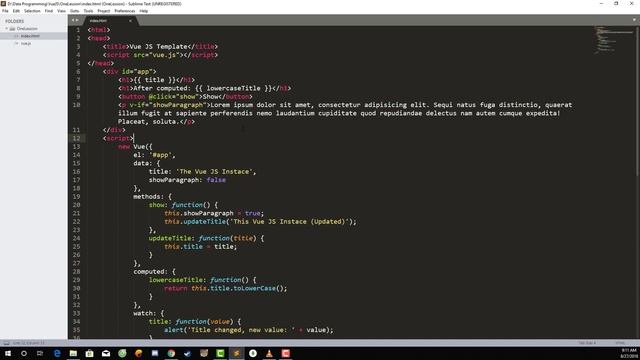Click line number 28 in the gutter
Image resolution: width=640 pixels, height=360 pixels.
pyautogui.click(x=76, y=271)
